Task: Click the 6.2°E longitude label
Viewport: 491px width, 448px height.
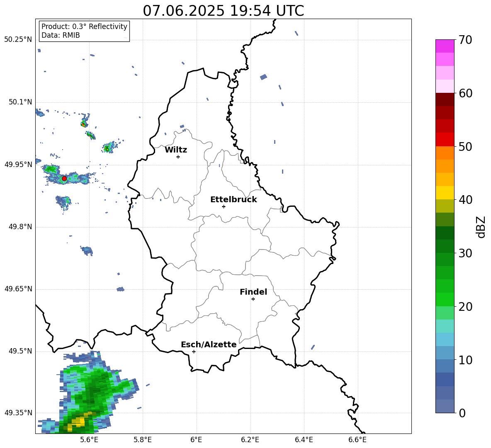Action: [x=250, y=440]
